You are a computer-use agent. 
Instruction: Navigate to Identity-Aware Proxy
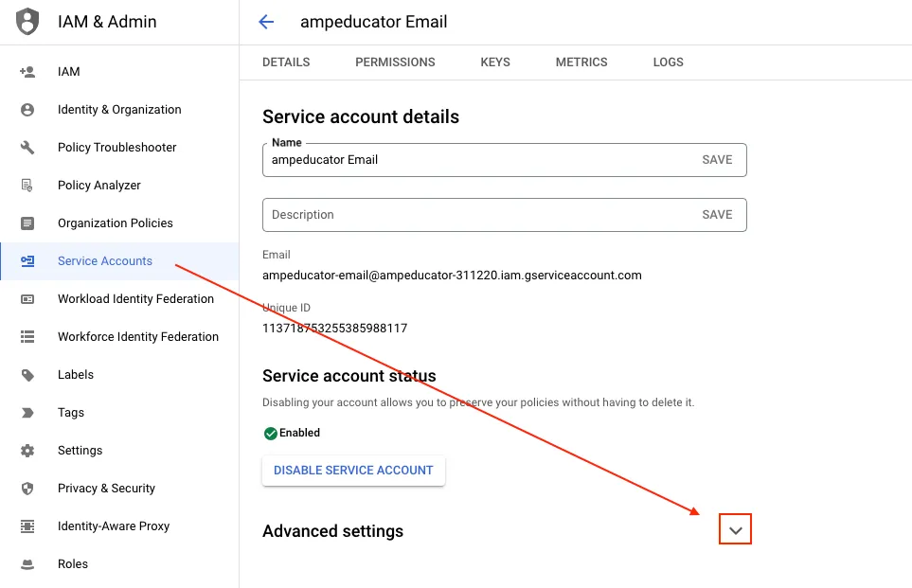click(x=119, y=526)
